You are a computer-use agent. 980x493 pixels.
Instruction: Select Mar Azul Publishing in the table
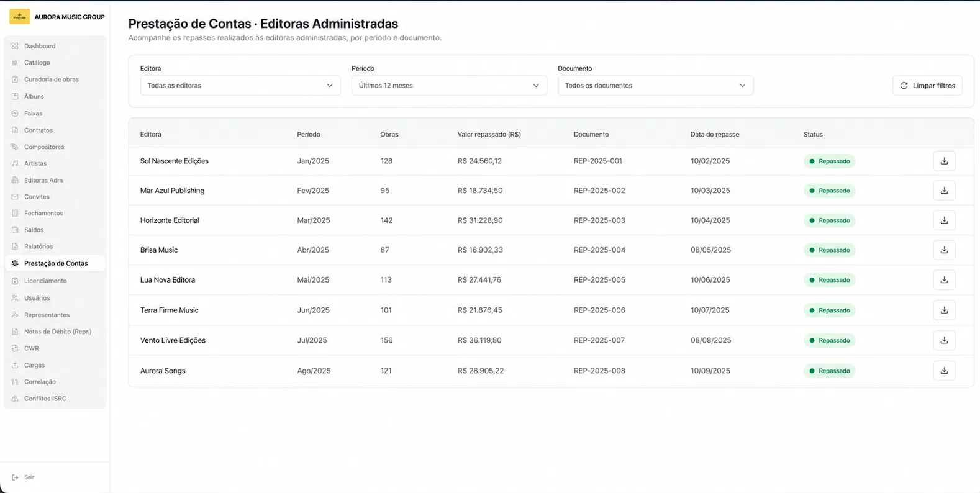pyautogui.click(x=172, y=191)
